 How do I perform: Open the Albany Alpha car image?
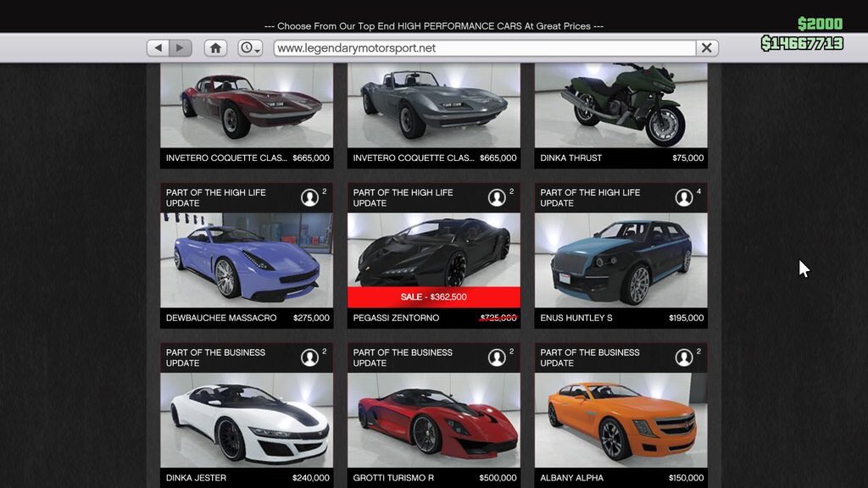point(621,420)
